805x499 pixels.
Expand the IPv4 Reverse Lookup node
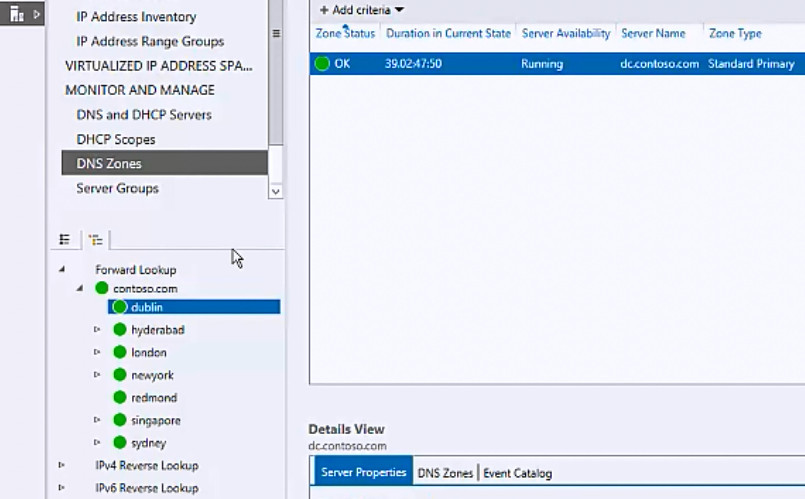pos(62,466)
